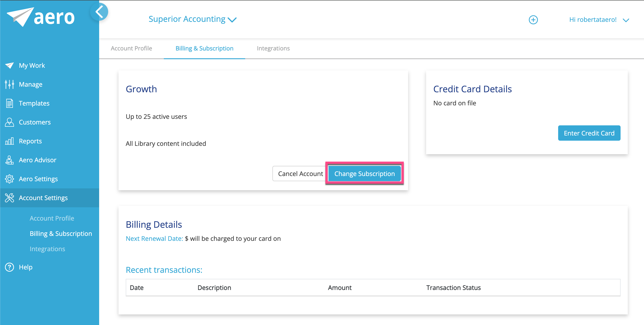This screenshot has width=644, height=325.
Task: Expand the Superior Accounting company dropdown
Action: 192,19
